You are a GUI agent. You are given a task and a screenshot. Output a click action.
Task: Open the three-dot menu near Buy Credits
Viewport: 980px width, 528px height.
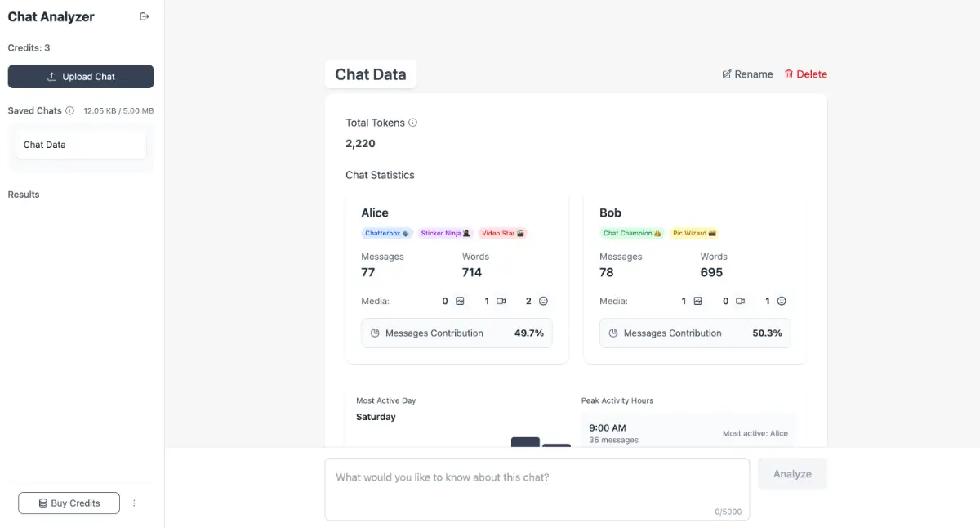pos(134,503)
